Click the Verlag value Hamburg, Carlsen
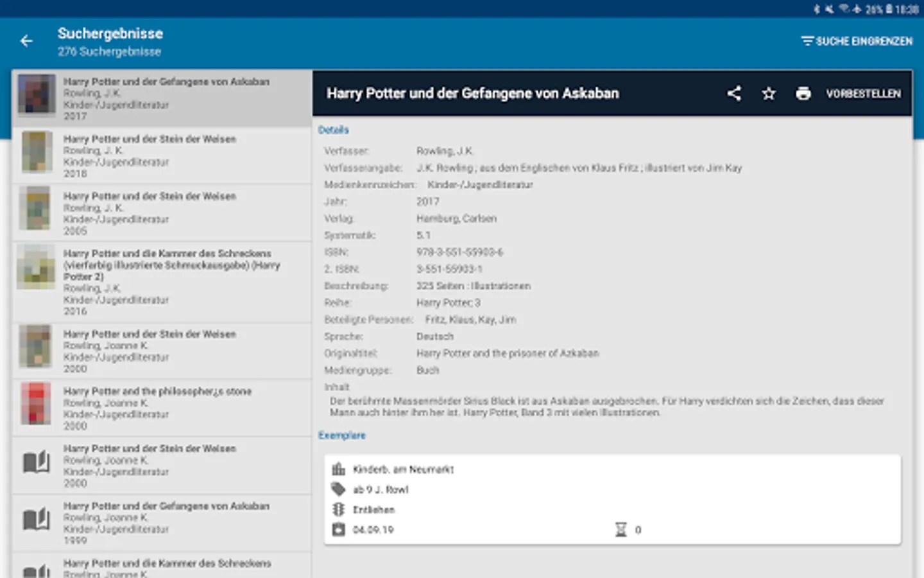This screenshot has height=578, width=924. 456,218
